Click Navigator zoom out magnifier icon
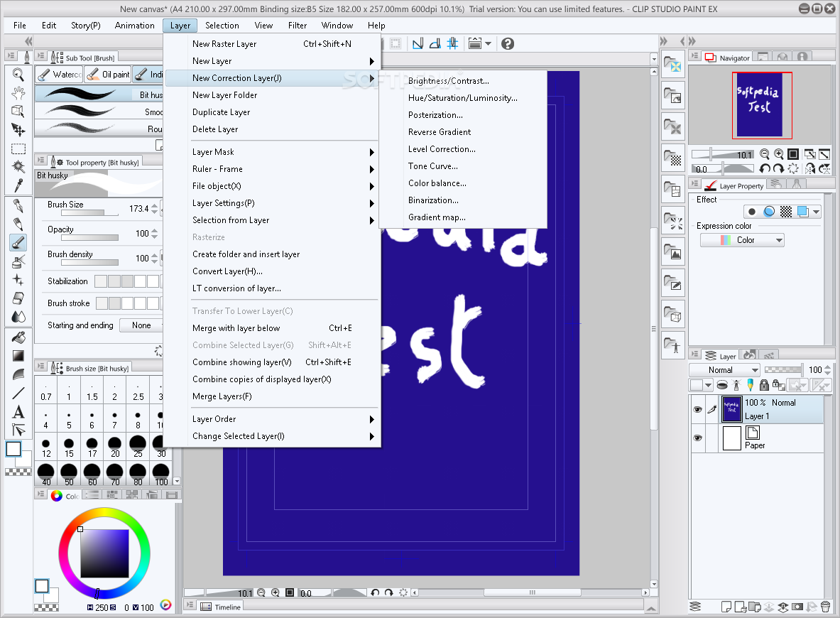Screen dimensions: 840x618 (x=765, y=154)
